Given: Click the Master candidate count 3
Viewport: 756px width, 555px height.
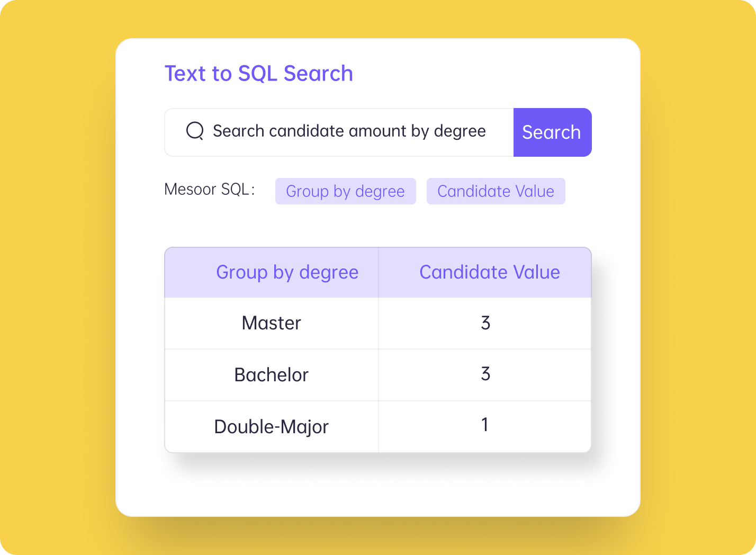Looking at the screenshot, I should pos(485,323).
